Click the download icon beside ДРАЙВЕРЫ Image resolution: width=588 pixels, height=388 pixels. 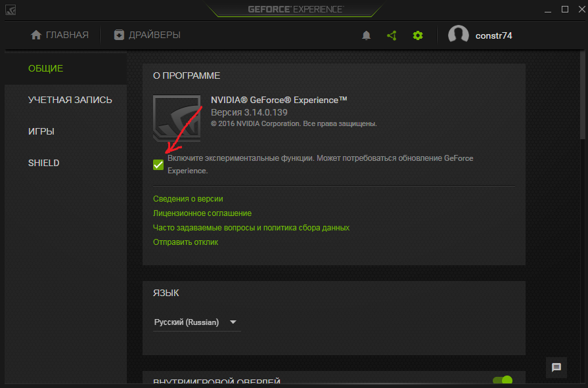click(119, 35)
